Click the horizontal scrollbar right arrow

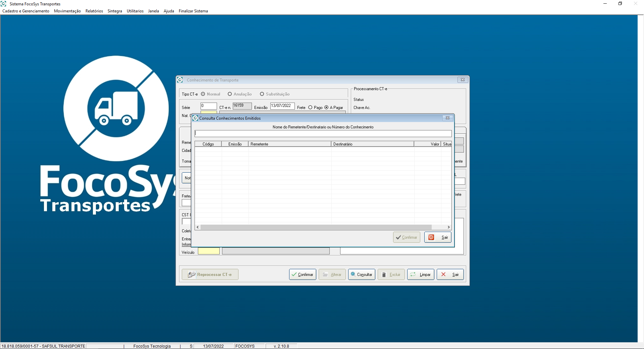pyautogui.click(x=449, y=227)
